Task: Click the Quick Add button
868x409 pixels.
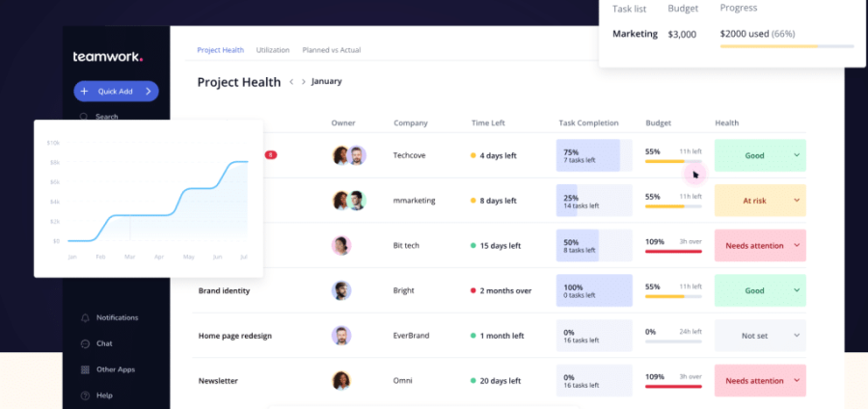Action: coord(117,92)
